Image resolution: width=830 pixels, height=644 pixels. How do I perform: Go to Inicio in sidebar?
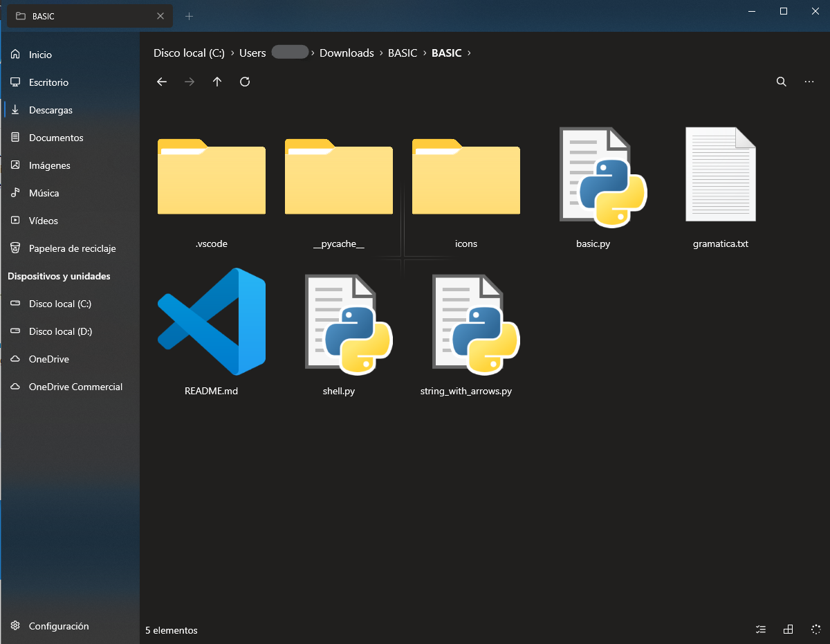70,55
